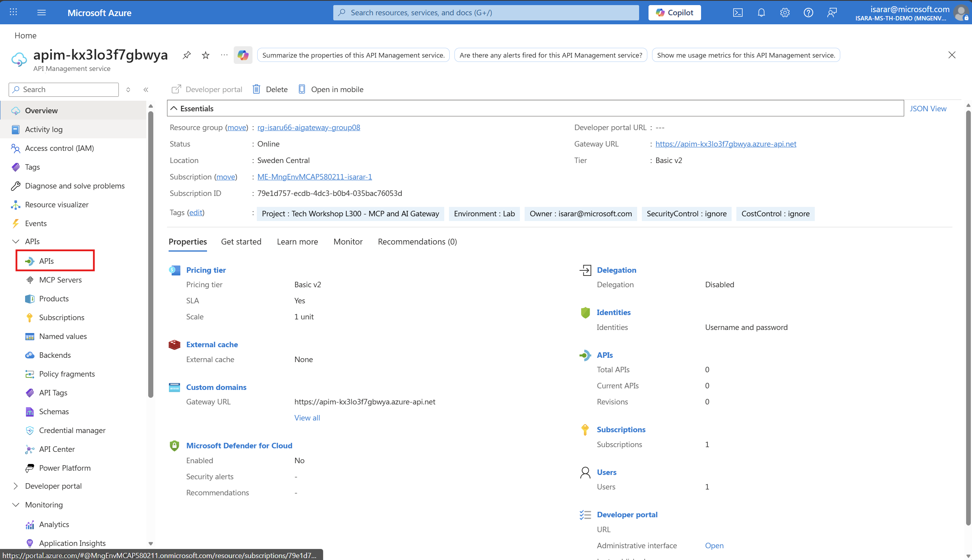Open Resource visualizer
The height and width of the screenshot is (560, 972).
[73, 205]
